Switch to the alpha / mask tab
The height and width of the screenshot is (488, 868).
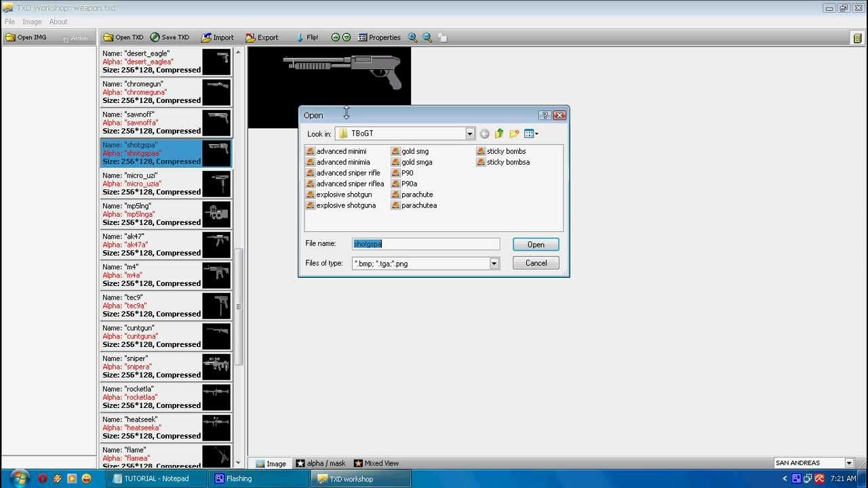click(321, 464)
